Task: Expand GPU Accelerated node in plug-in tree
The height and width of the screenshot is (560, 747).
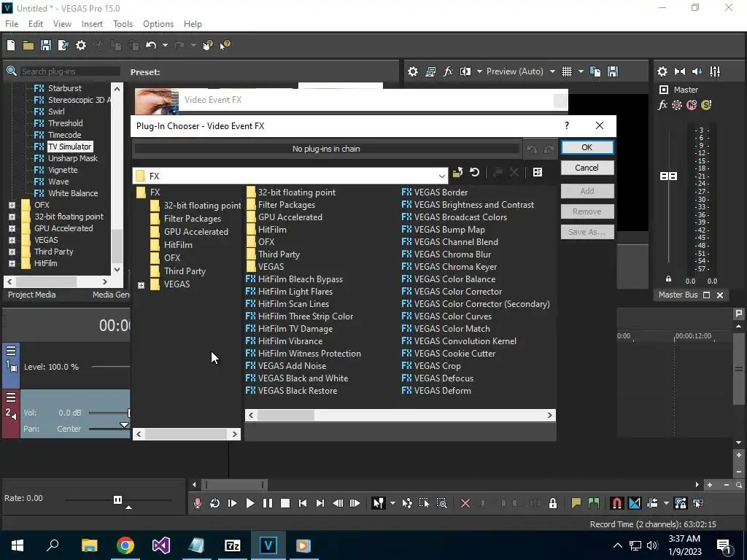Action: tap(12, 228)
